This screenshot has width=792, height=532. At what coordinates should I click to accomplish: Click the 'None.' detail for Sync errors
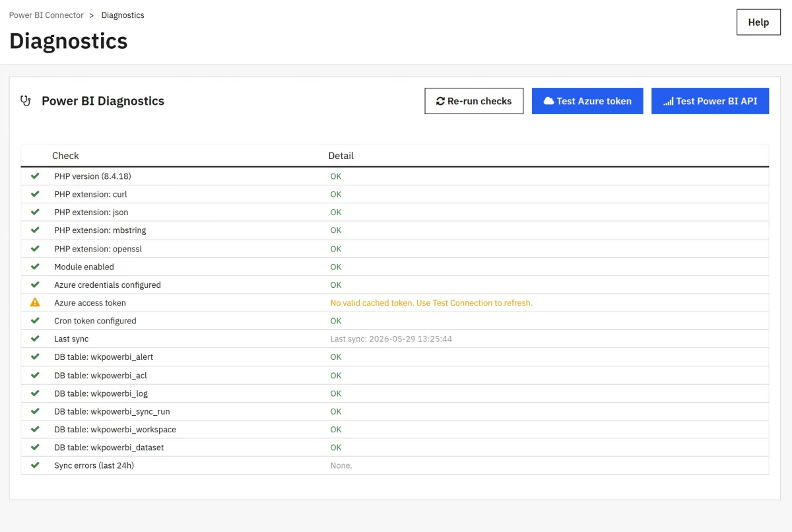point(341,465)
